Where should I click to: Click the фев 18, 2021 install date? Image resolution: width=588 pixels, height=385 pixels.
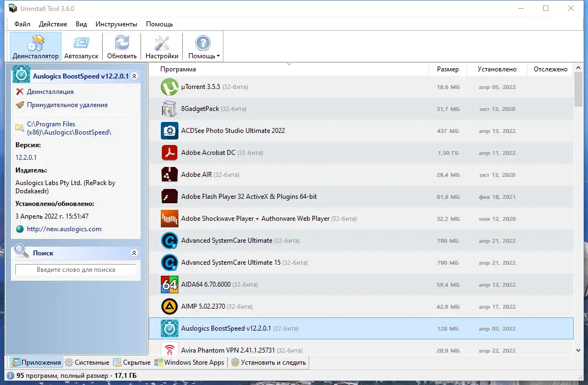[x=497, y=197]
